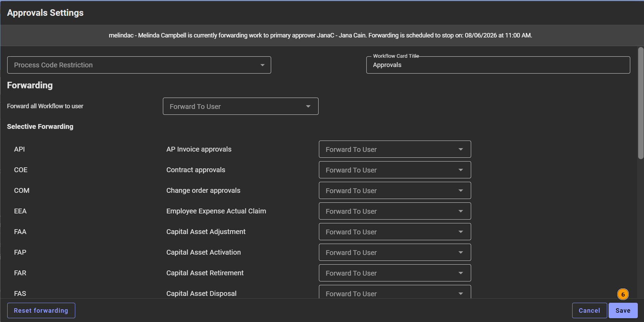
Task: Select the FAP process code text
Action: (x=20, y=252)
